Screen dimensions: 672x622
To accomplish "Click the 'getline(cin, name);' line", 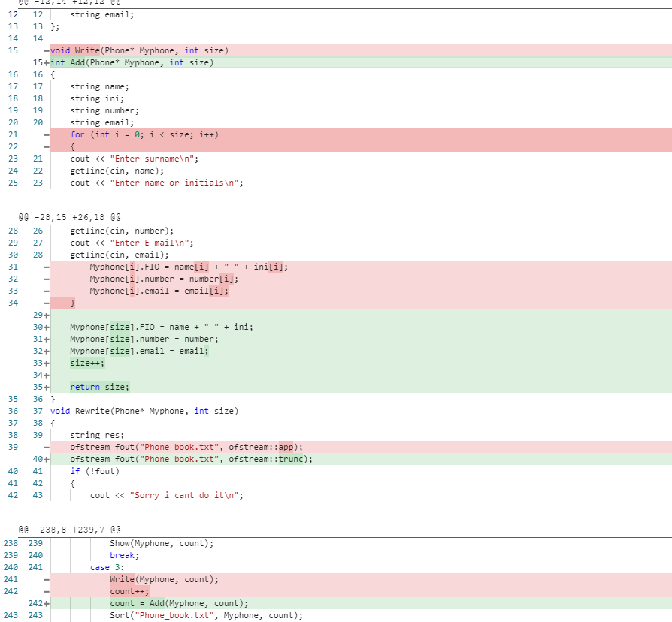I will [x=117, y=171].
